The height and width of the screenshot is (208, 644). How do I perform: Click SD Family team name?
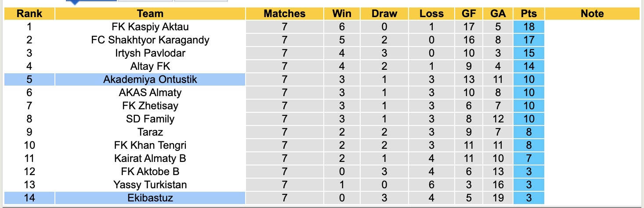click(x=150, y=119)
